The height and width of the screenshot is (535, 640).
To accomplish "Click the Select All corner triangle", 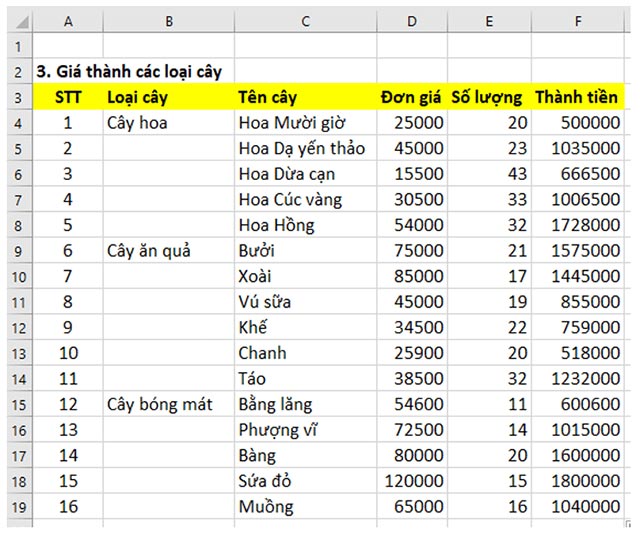I will (x=18, y=20).
